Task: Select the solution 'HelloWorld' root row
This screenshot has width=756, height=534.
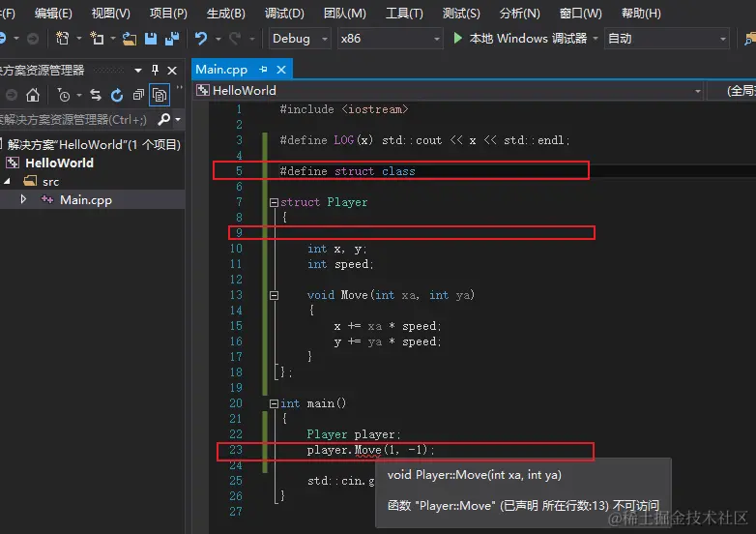Action: coord(93,144)
